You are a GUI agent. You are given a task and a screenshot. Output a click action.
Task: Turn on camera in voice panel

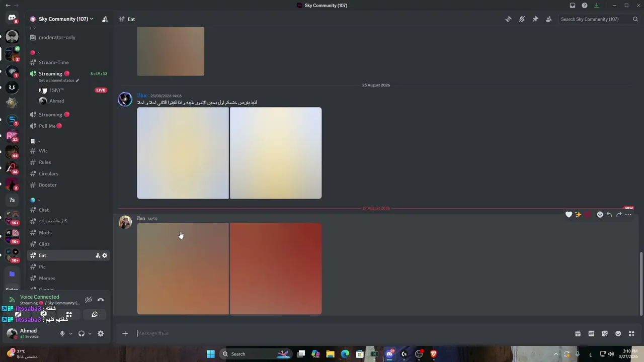19,315
